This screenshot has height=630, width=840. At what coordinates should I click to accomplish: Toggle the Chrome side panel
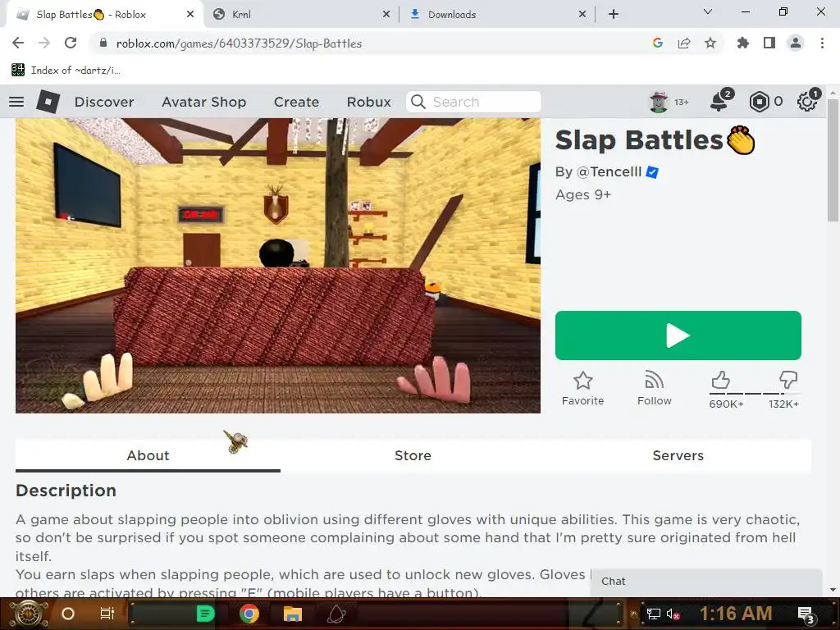coord(769,43)
